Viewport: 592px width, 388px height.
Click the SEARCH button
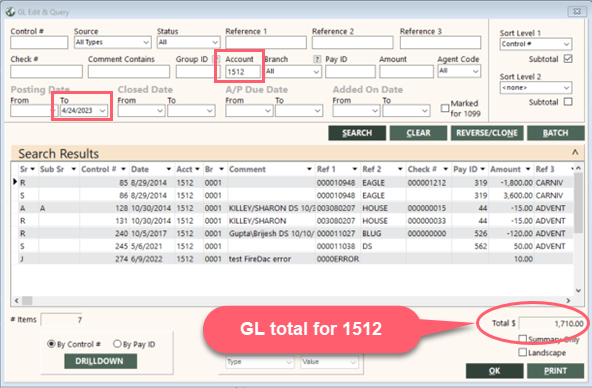pyautogui.click(x=357, y=133)
